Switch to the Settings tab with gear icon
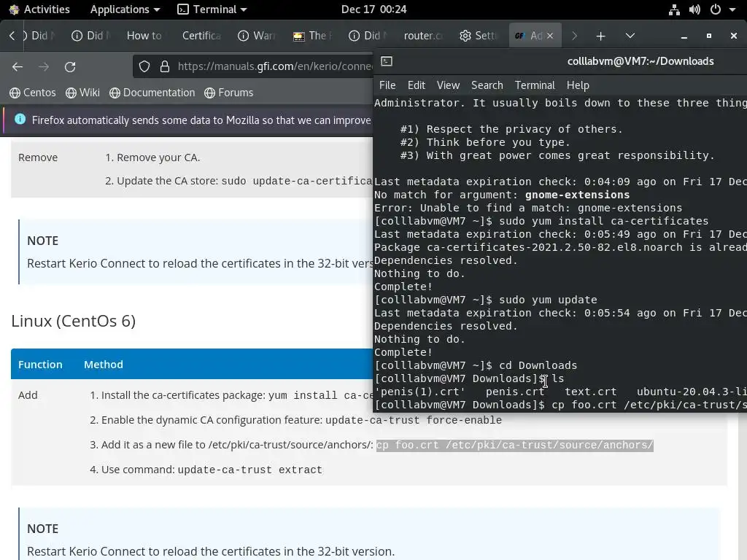The width and height of the screenshot is (747, 560). (x=479, y=36)
